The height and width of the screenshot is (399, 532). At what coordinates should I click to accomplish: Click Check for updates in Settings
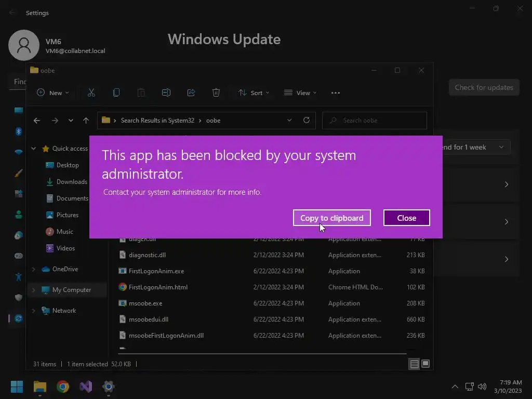[x=484, y=87]
